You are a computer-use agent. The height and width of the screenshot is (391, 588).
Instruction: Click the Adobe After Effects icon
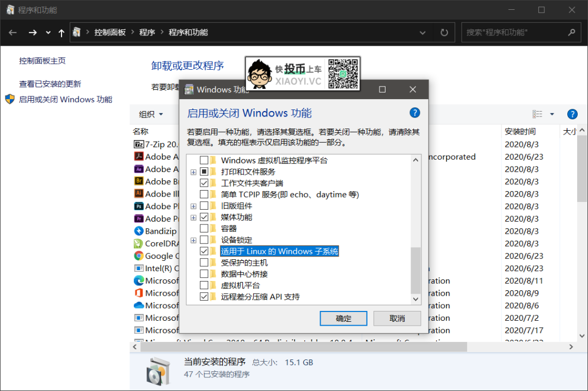(x=139, y=169)
